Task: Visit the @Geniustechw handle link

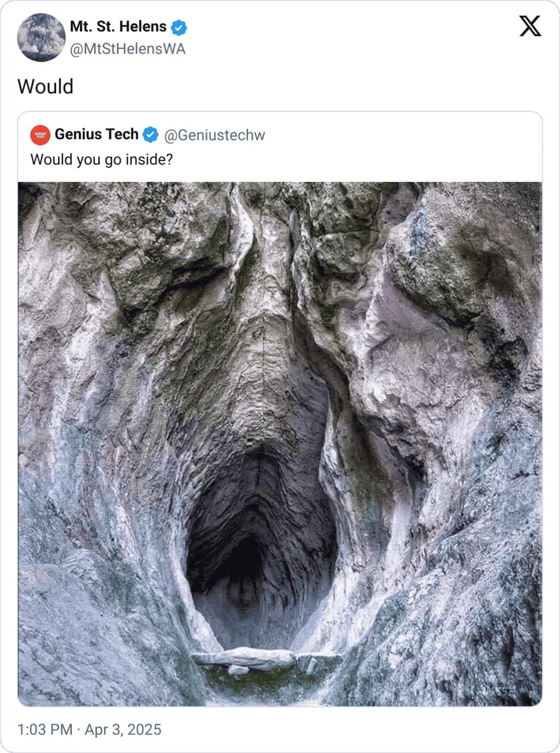Action: pyautogui.click(x=214, y=135)
